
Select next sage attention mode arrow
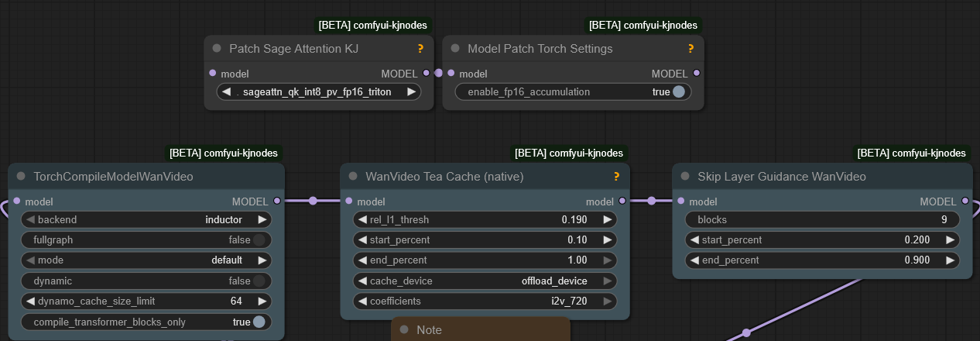(411, 91)
